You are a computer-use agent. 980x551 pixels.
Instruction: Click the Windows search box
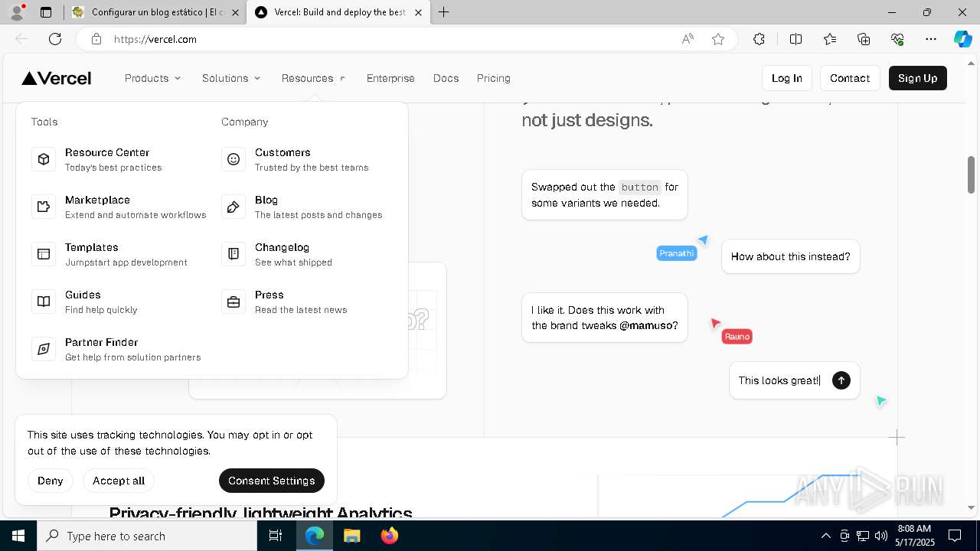[x=147, y=536]
